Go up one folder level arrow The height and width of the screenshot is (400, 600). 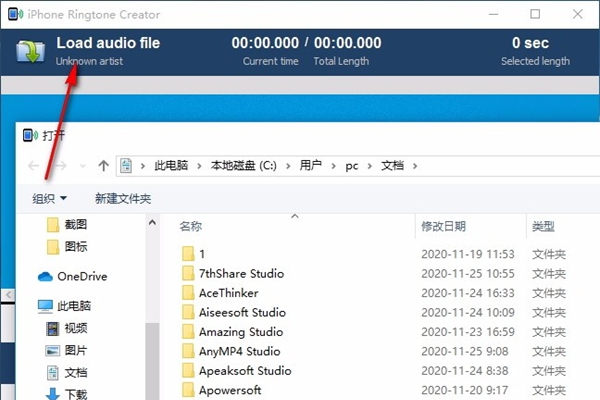pos(103,166)
